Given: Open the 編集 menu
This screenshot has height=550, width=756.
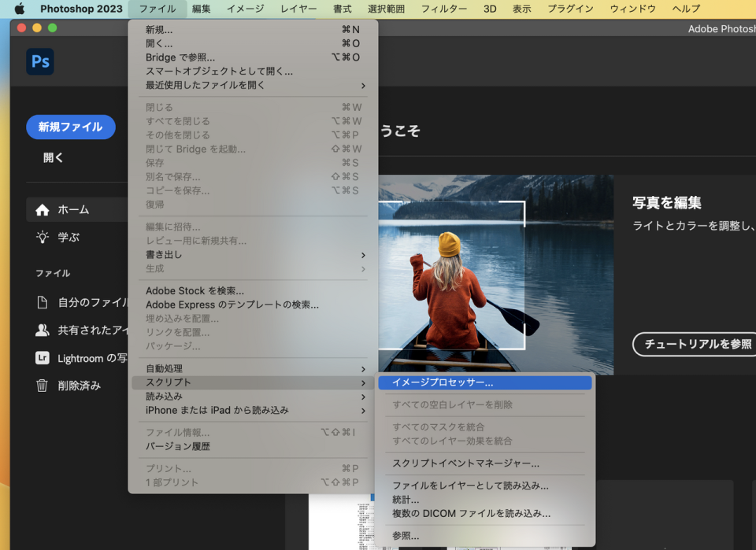Looking at the screenshot, I should coord(201,9).
